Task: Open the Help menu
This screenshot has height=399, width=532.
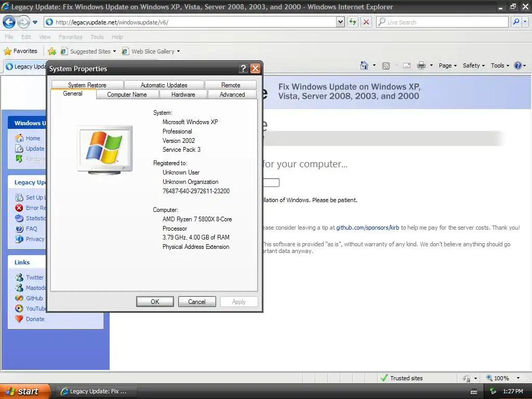Action: pyautogui.click(x=117, y=37)
